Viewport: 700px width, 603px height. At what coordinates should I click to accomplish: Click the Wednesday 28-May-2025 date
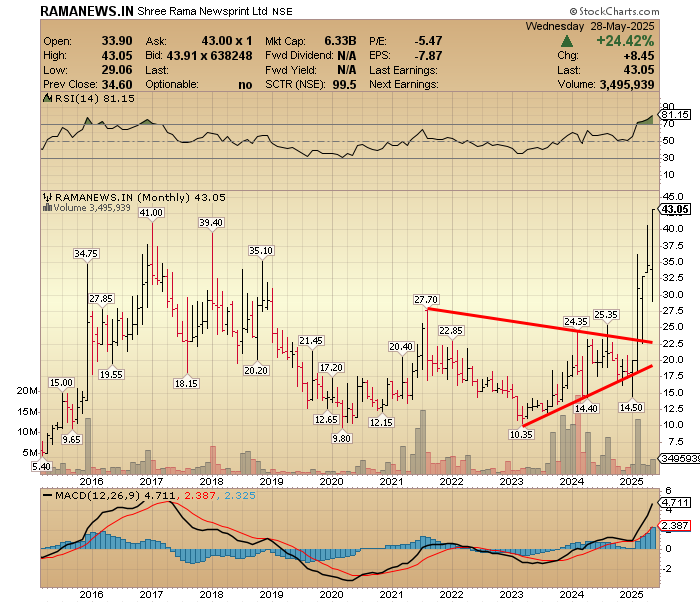(x=590, y=26)
